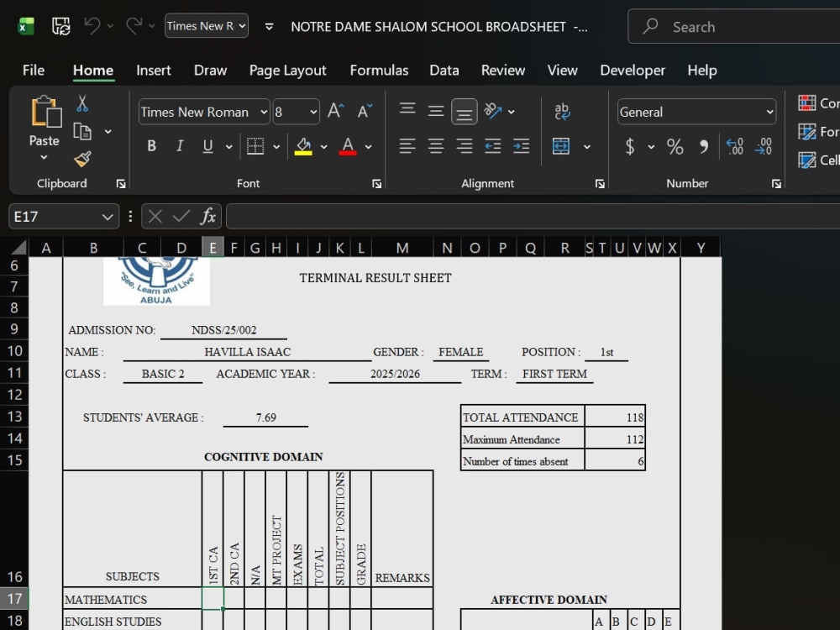Screen dimensions: 840x630
Task: Open the font name dropdown in ribbon
Action: coord(264,112)
